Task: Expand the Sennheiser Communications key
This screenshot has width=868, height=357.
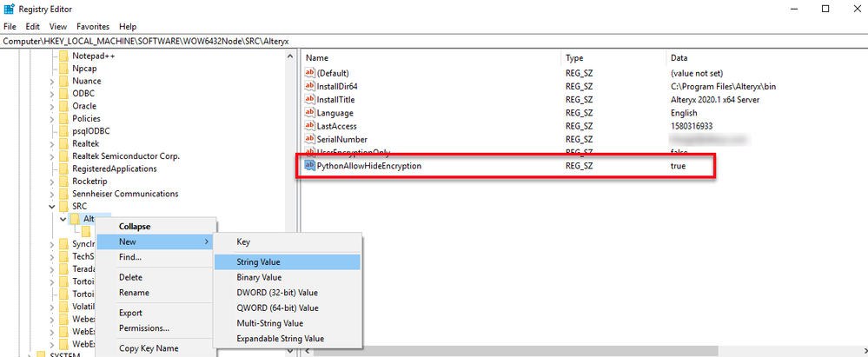Action: coord(51,194)
